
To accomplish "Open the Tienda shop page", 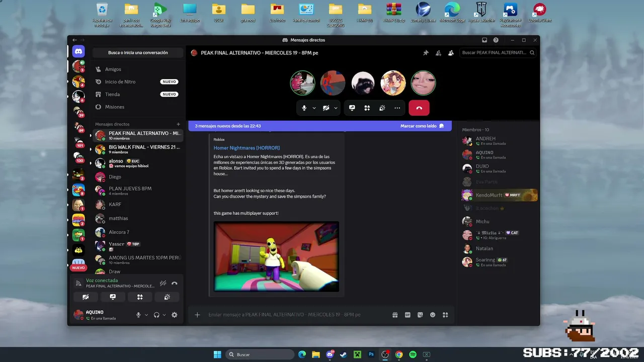I will pos(138,95).
